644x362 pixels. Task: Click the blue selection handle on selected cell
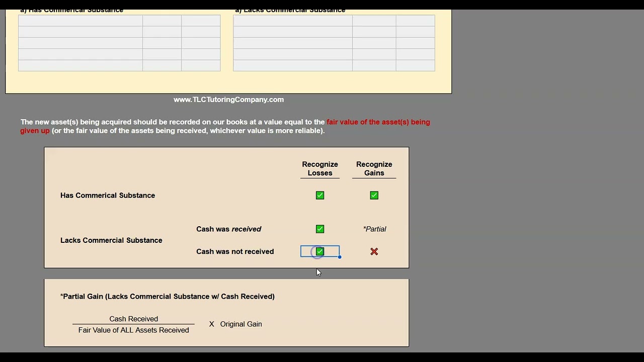(x=340, y=257)
